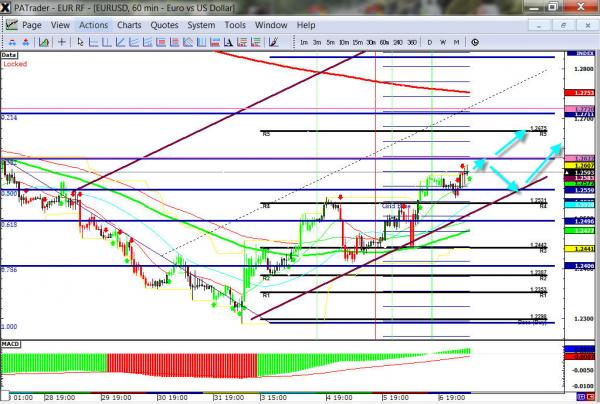
Task: Switch chart to 1m timeframe
Action: point(304,42)
